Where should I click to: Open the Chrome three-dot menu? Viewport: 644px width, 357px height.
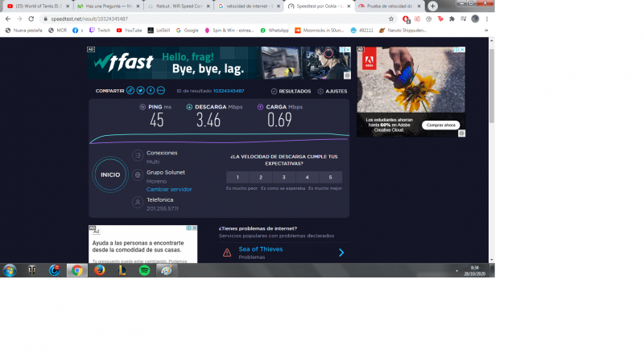tap(487, 18)
